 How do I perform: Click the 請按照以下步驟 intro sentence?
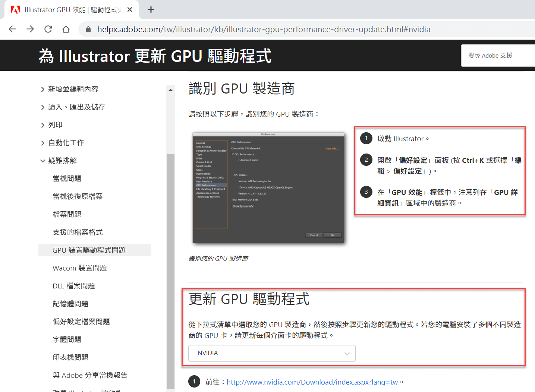254,114
